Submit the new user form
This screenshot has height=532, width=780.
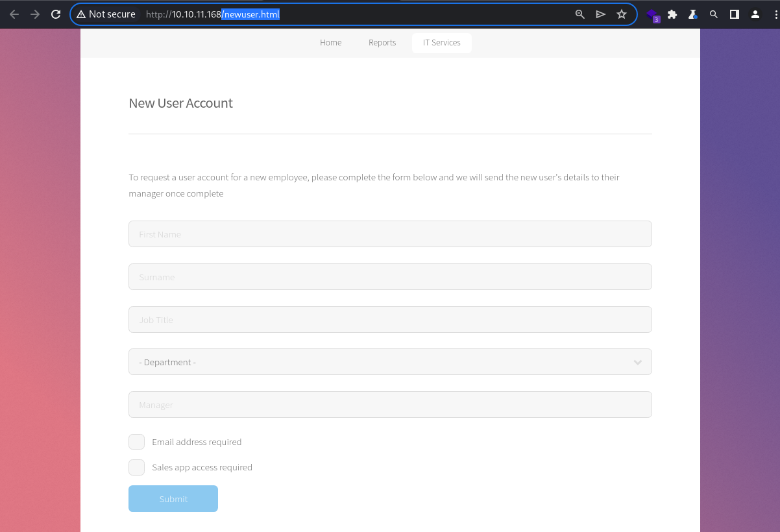173,499
